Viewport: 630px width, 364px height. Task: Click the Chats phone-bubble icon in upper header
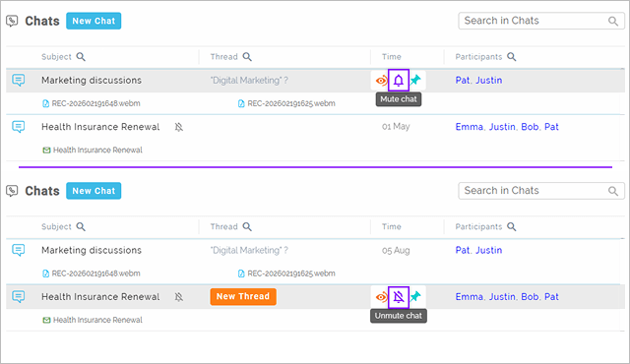coord(12,21)
